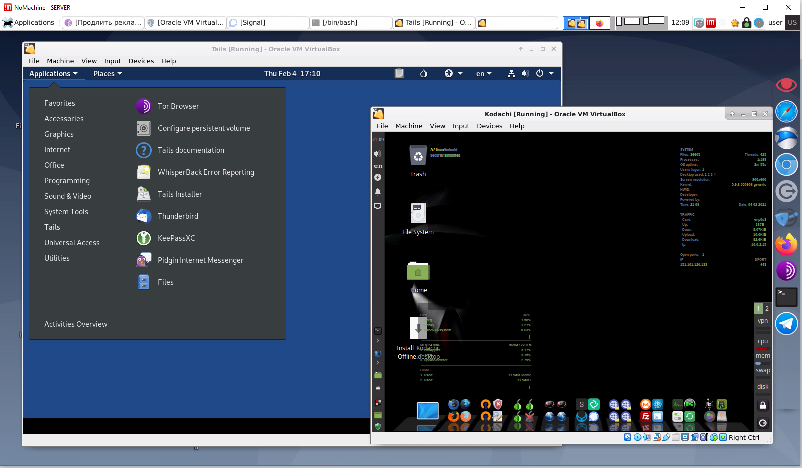
Task: Select Accessories category in Tails menu
Action: pyautogui.click(x=64, y=118)
